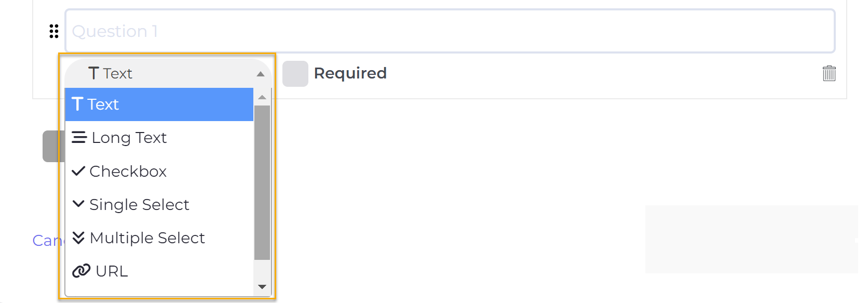Click the Required label text
The height and width of the screenshot is (303, 868).
350,73
